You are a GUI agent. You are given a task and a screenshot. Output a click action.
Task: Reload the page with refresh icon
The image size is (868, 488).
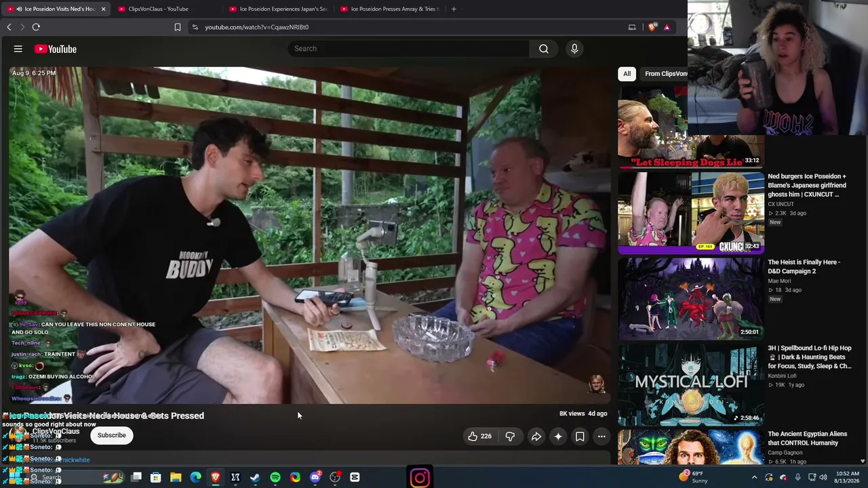36,27
